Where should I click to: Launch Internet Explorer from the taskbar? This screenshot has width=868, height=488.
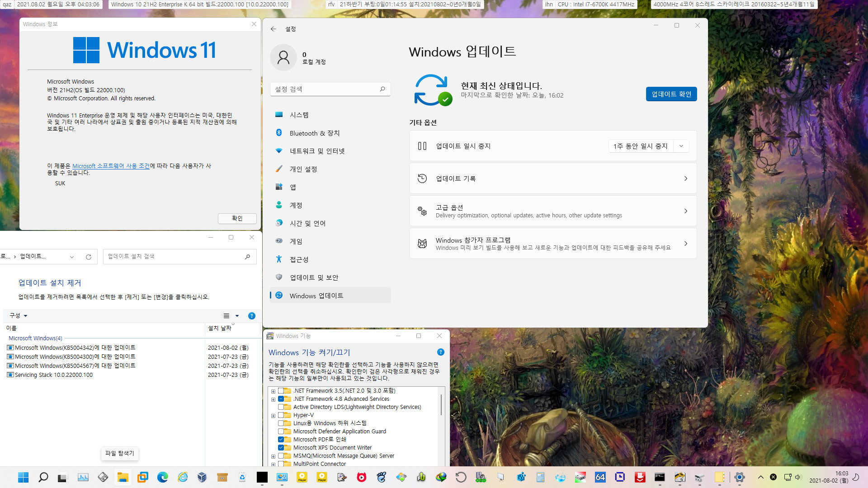tap(182, 477)
